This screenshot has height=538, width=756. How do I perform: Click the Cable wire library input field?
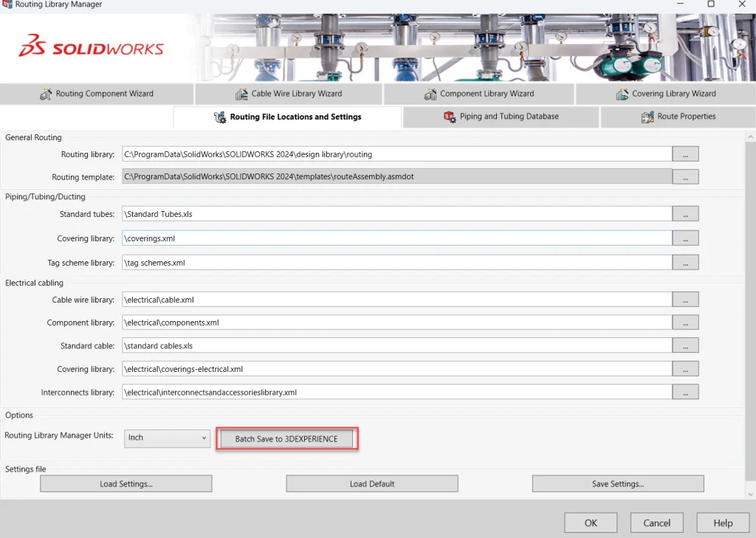396,300
